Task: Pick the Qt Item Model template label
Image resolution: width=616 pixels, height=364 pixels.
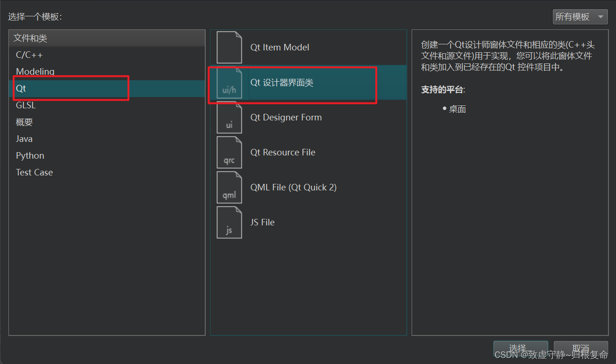Action: point(280,47)
